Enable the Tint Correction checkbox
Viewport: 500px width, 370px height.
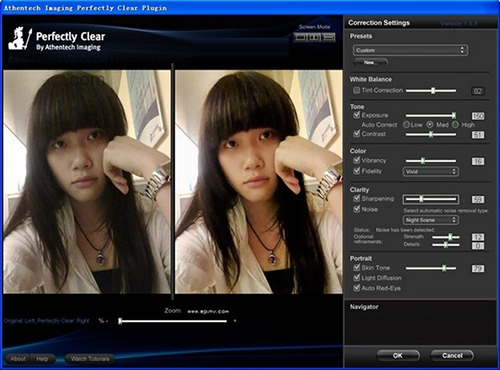point(356,90)
